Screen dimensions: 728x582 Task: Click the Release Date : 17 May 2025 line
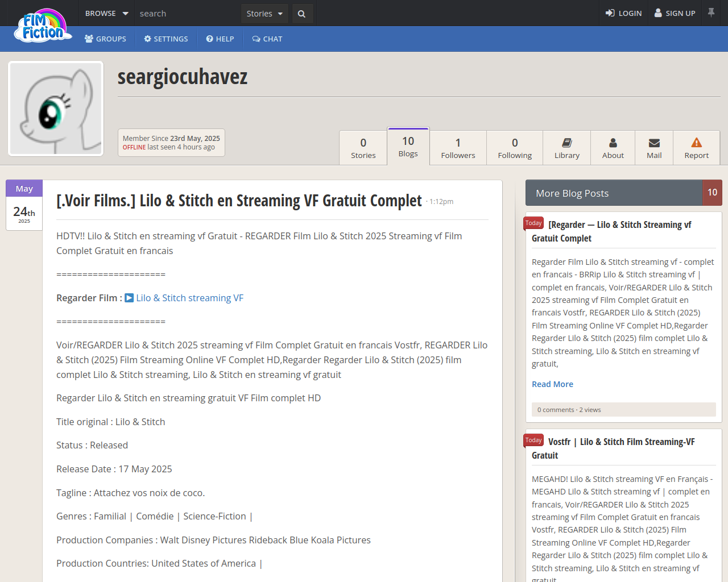tap(114, 469)
